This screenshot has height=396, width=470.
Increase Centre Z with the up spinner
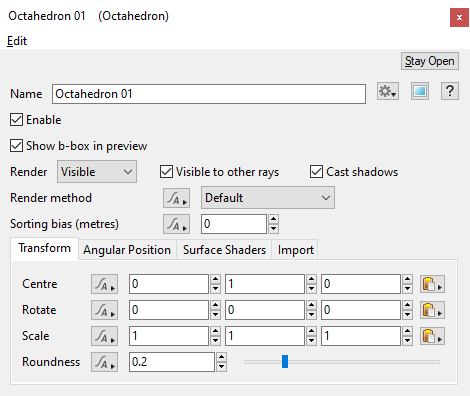pyautogui.click(x=407, y=279)
